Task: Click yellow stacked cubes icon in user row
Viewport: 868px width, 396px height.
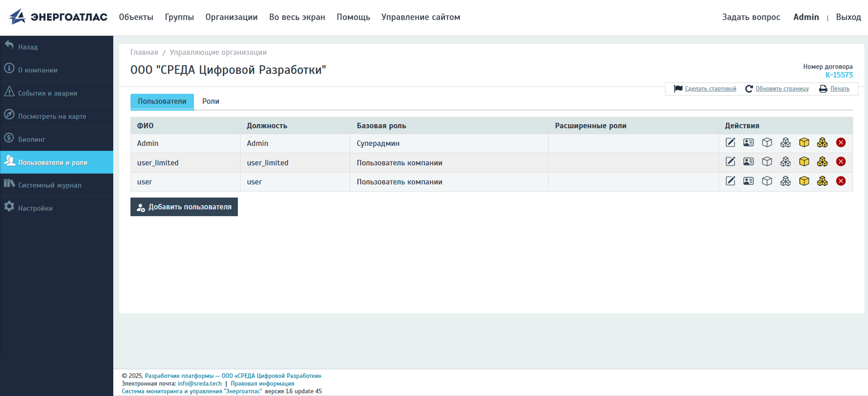Action: click(x=822, y=181)
